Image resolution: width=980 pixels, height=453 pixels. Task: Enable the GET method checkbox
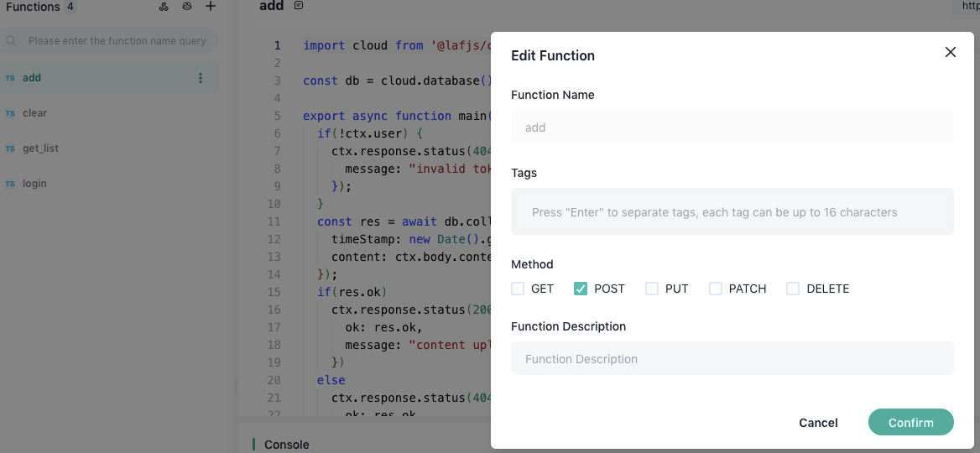click(518, 289)
